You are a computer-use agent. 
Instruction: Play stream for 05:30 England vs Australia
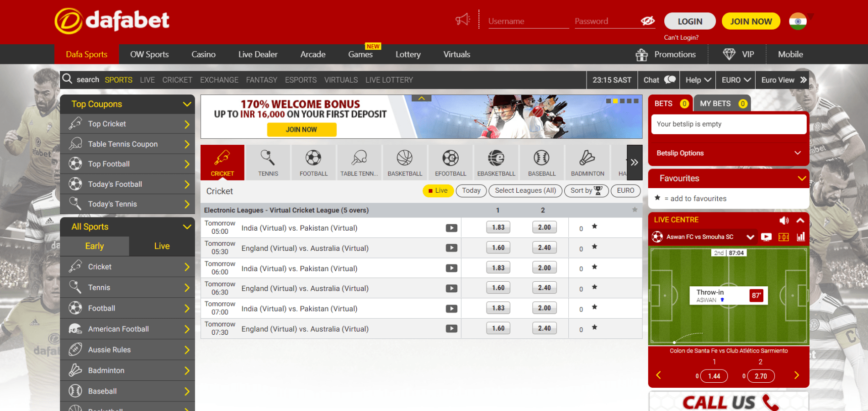click(x=451, y=248)
